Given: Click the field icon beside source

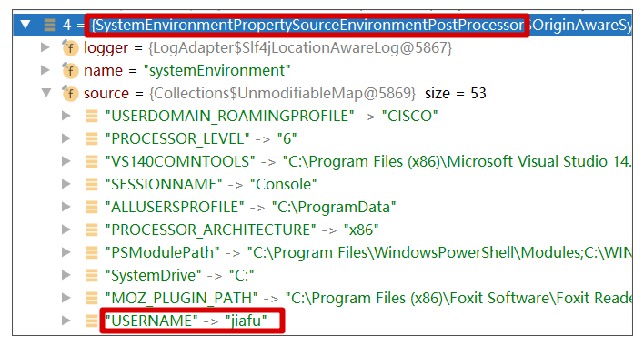Looking at the screenshot, I should tap(70, 93).
